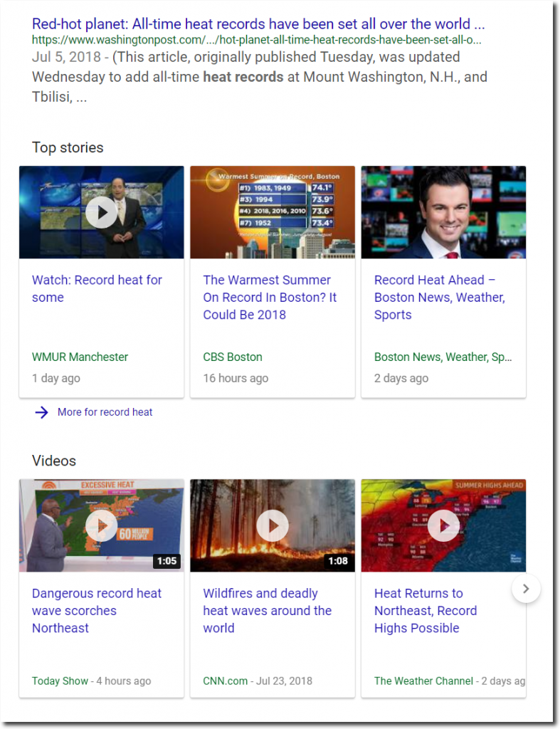
Task: Play the Weather Channel Northeast heat video
Action: click(443, 525)
